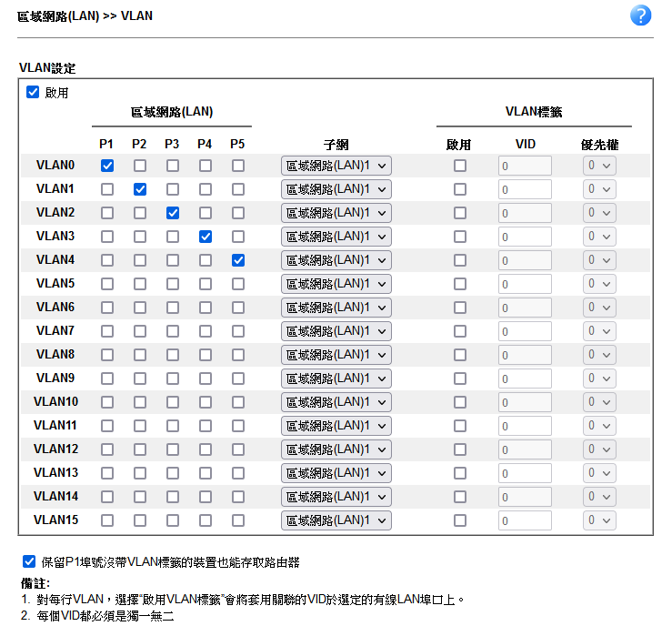Check P5 port for VLAN15
Image resolution: width=672 pixels, height=626 pixels.
coord(238,520)
